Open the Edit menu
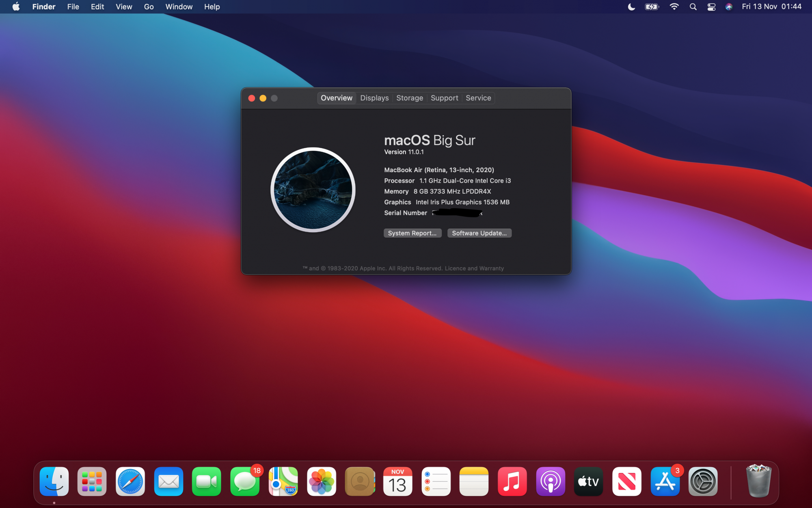The height and width of the screenshot is (508, 812). [x=97, y=7]
